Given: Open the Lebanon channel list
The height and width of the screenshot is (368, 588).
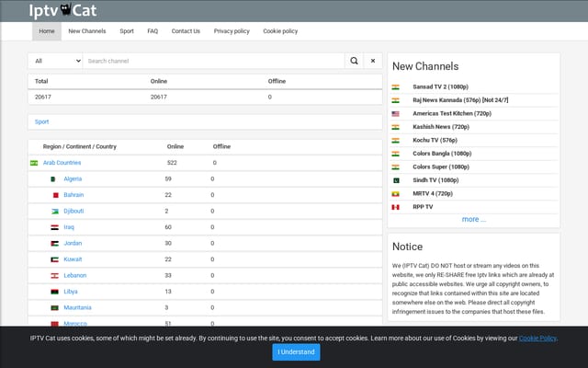Looking at the screenshot, I should point(75,276).
